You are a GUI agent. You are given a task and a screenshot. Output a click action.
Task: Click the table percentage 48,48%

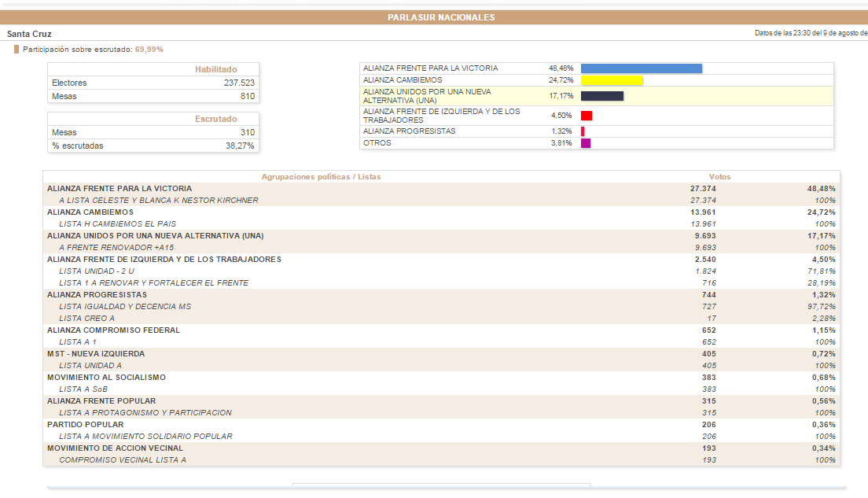click(x=822, y=188)
